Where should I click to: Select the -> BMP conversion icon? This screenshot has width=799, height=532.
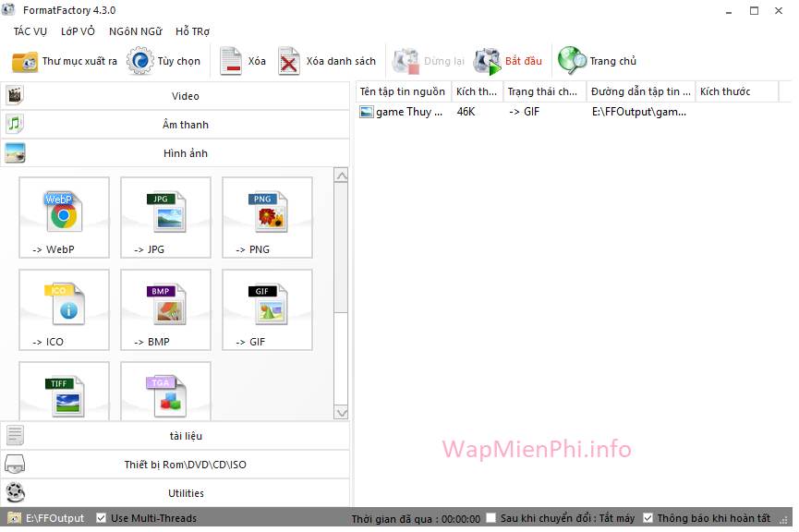click(x=165, y=309)
